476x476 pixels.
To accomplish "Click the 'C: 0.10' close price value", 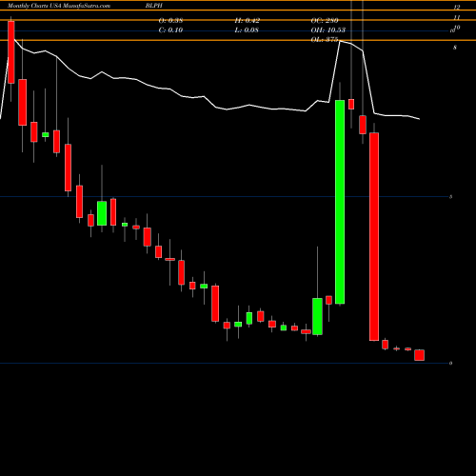I will 170,30.
